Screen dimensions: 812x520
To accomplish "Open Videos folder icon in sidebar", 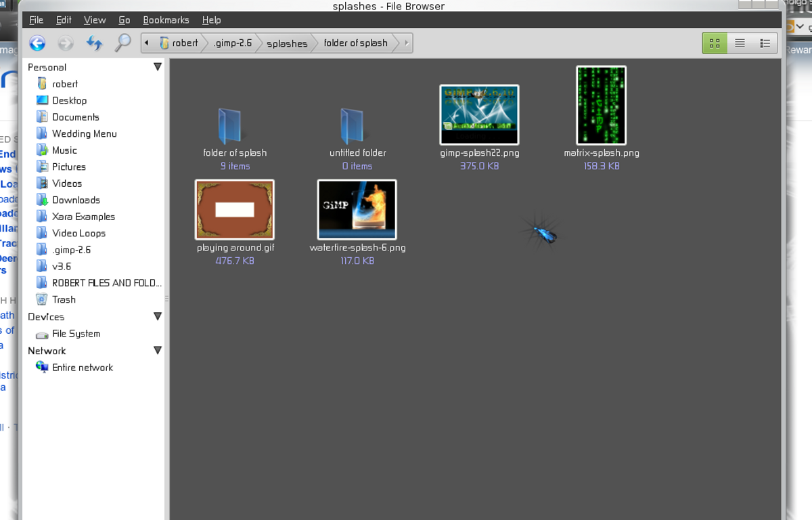I will point(42,183).
